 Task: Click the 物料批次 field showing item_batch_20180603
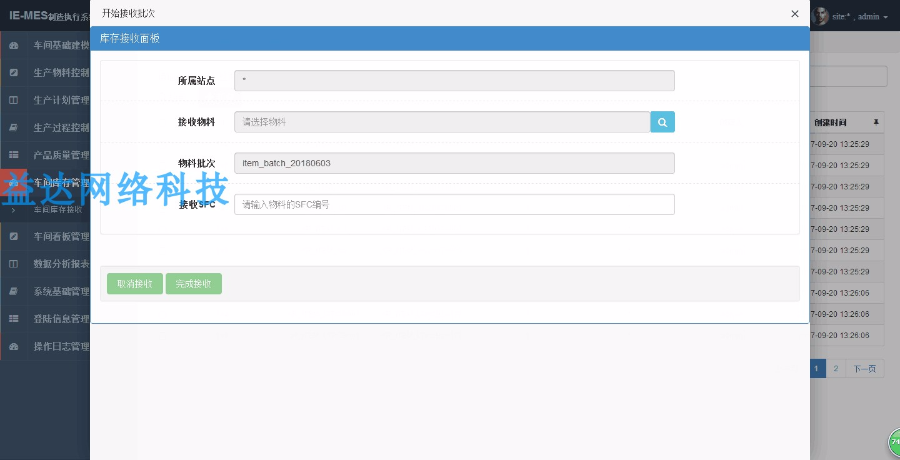tap(454, 163)
